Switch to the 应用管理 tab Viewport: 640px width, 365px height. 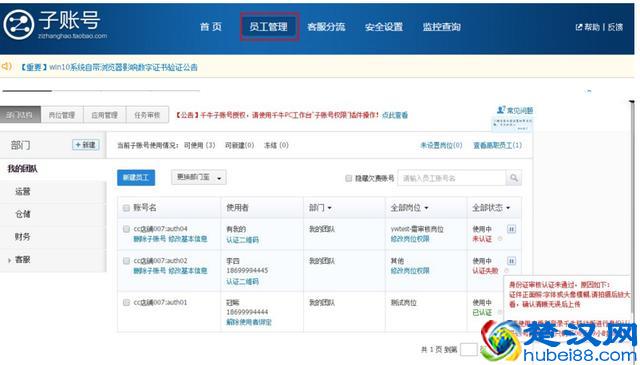(x=105, y=115)
